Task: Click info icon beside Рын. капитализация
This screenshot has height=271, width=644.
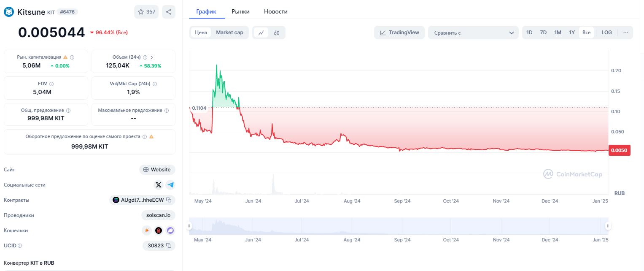Action: [x=72, y=57]
